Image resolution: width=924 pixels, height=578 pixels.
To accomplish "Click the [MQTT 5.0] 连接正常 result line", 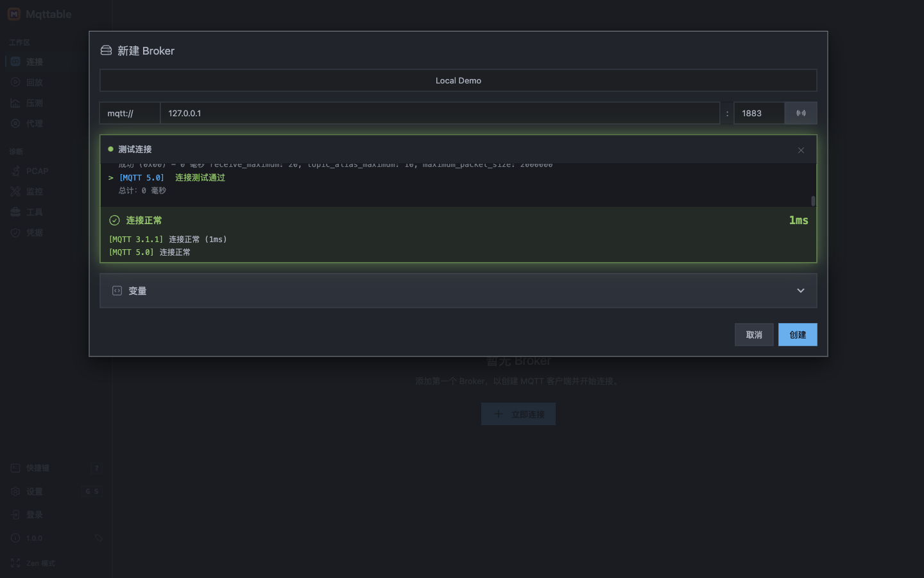I will [x=150, y=252].
